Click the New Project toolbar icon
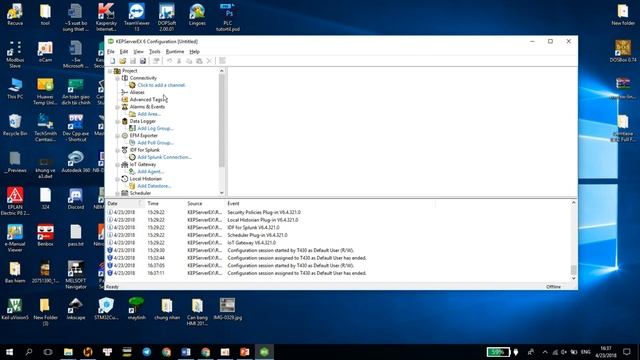The width and height of the screenshot is (640, 360). (x=113, y=61)
